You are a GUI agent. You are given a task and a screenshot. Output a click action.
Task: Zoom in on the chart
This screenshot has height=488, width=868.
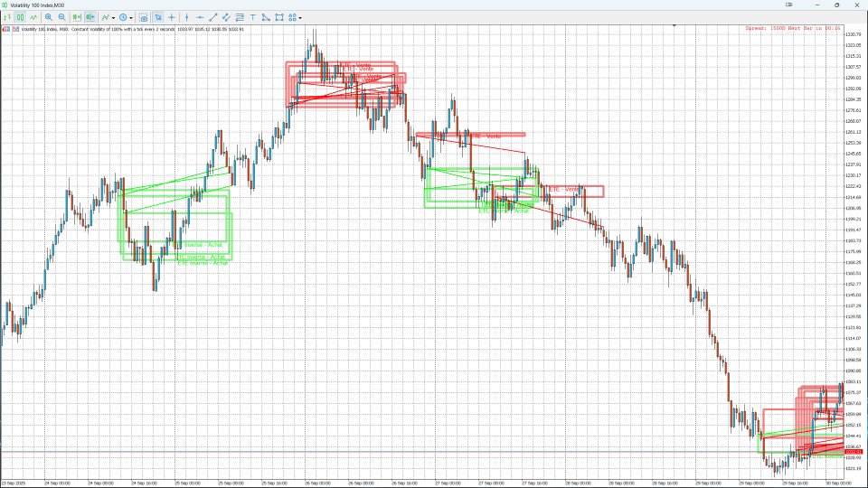tap(49, 17)
